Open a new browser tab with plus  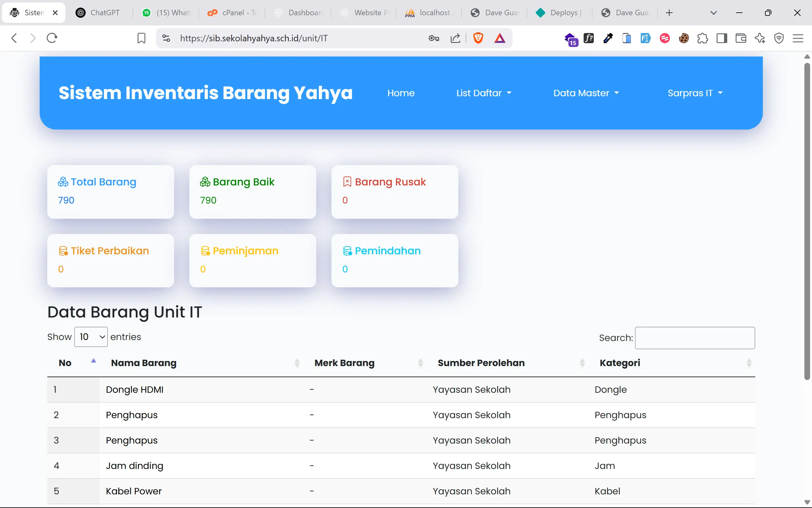(669, 13)
